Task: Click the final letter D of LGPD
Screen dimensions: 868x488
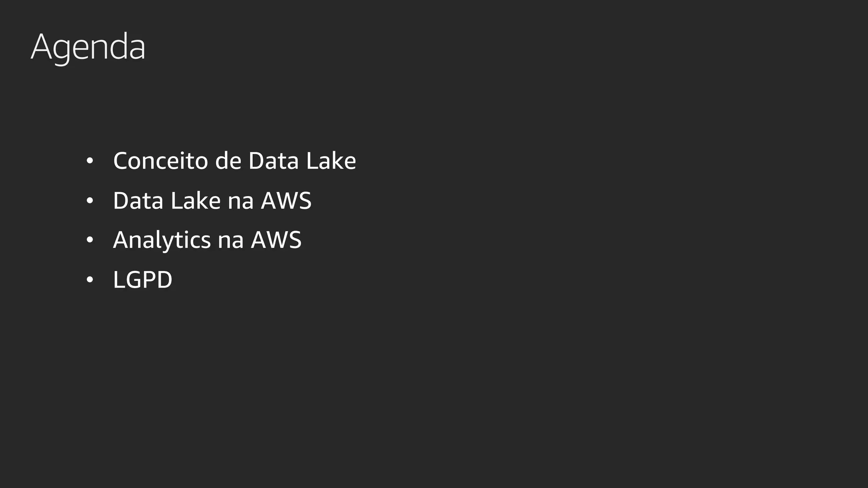Action: (164, 280)
